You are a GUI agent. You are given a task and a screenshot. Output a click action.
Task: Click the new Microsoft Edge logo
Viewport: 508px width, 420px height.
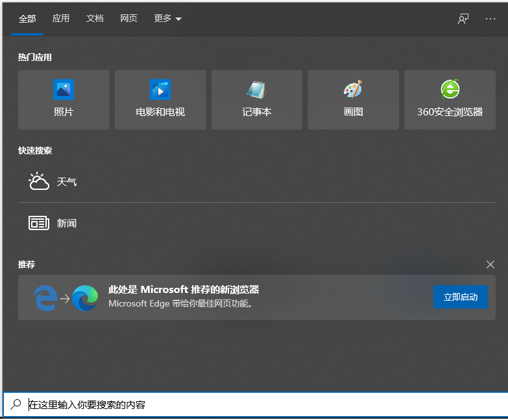(x=85, y=298)
